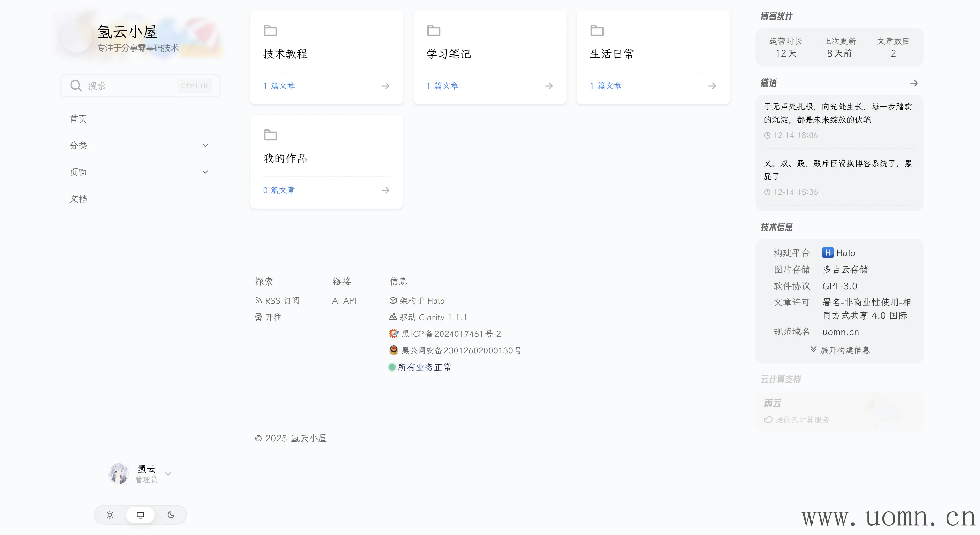Select system theme monitor toggle

pyautogui.click(x=140, y=515)
